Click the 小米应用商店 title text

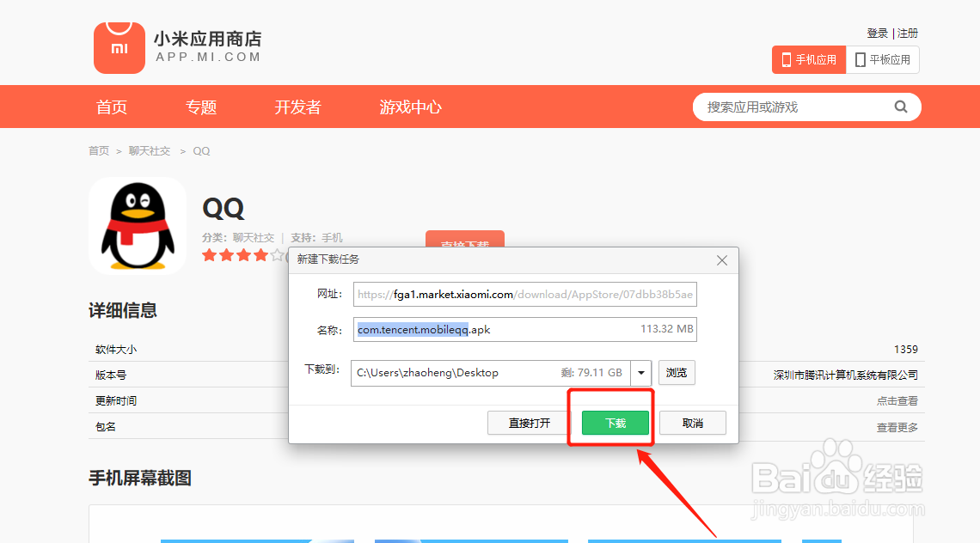coord(207,39)
